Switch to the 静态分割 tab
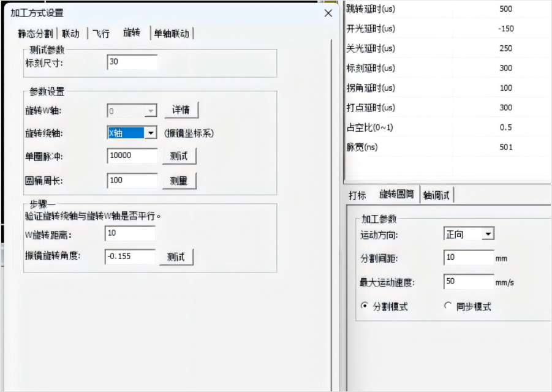552x392 pixels. pyautogui.click(x=35, y=34)
